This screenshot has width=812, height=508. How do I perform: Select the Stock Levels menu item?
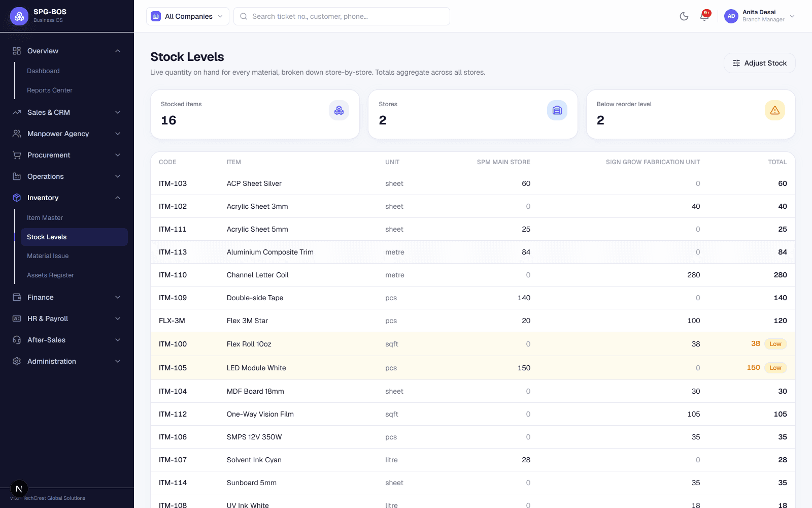[74, 237]
